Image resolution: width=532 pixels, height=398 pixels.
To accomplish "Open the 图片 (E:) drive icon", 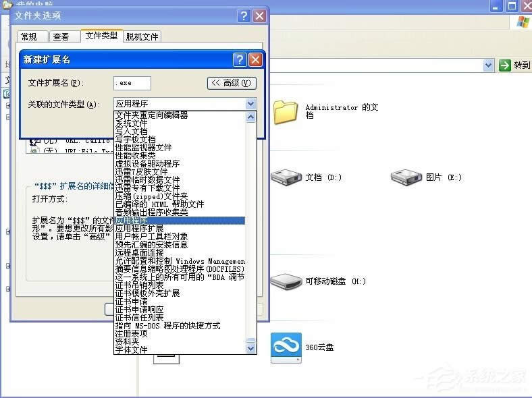I will click(405, 177).
